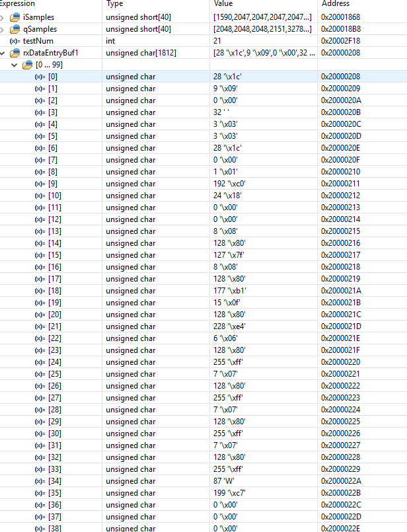Sort by the Type column header
This screenshot has width=407, height=532.
click(115, 3)
